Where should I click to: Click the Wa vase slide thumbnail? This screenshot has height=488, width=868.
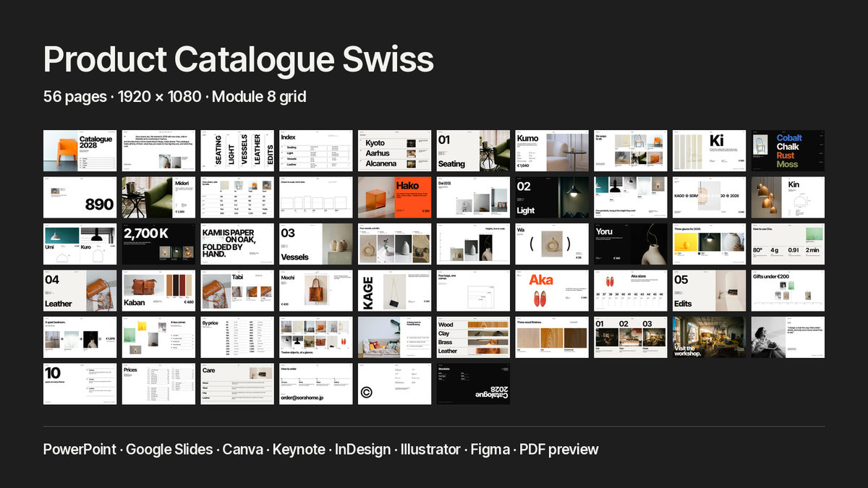pyautogui.click(x=552, y=244)
